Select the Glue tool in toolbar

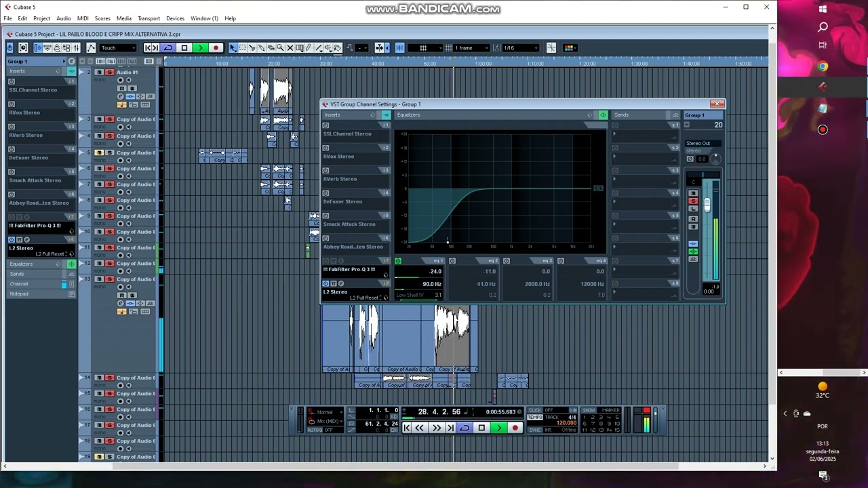tap(262, 47)
